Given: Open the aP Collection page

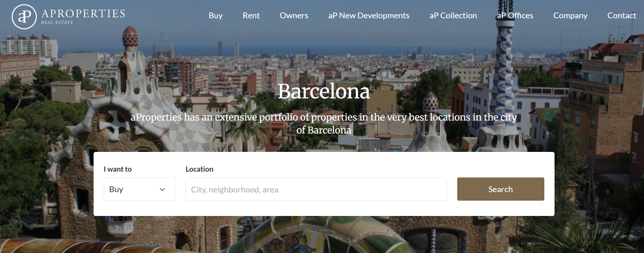Looking at the screenshot, I should 453,16.
